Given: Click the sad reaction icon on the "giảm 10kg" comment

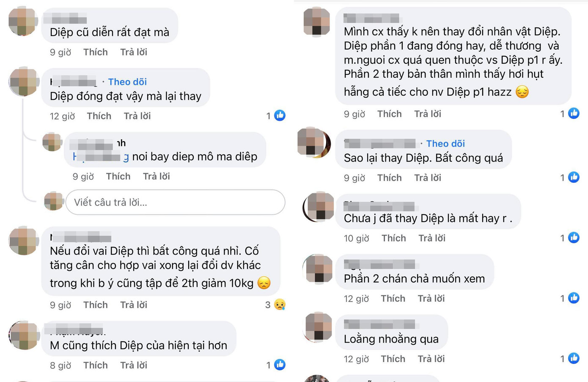Looking at the screenshot, I should click(280, 305).
